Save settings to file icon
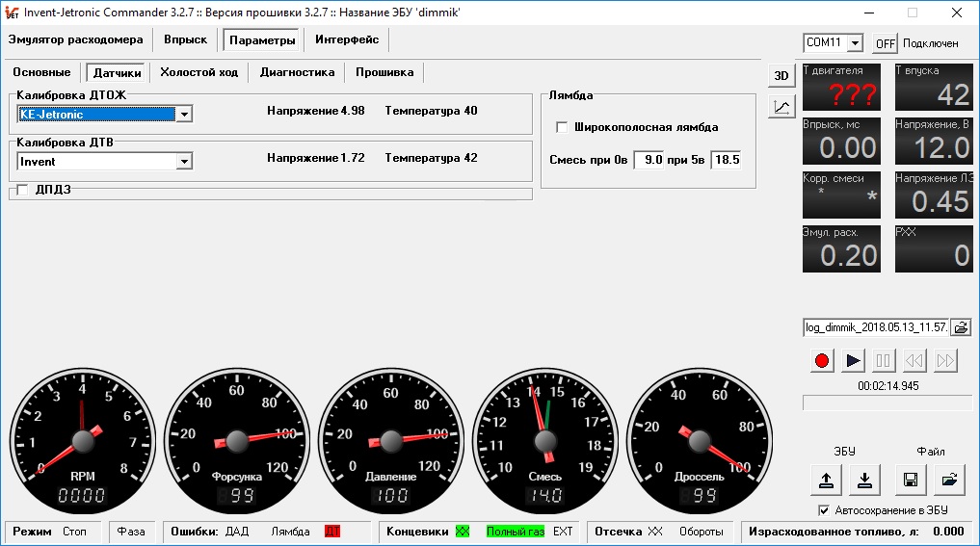The width and height of the screenshot is (980, 546). [911, 480]
